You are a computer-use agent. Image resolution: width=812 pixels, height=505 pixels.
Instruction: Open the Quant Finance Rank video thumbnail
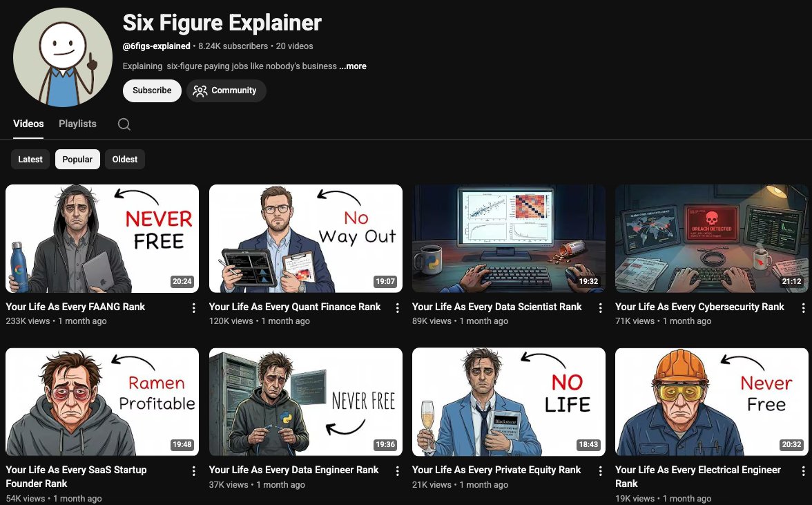pyautogui.click(x=305, y=239)
